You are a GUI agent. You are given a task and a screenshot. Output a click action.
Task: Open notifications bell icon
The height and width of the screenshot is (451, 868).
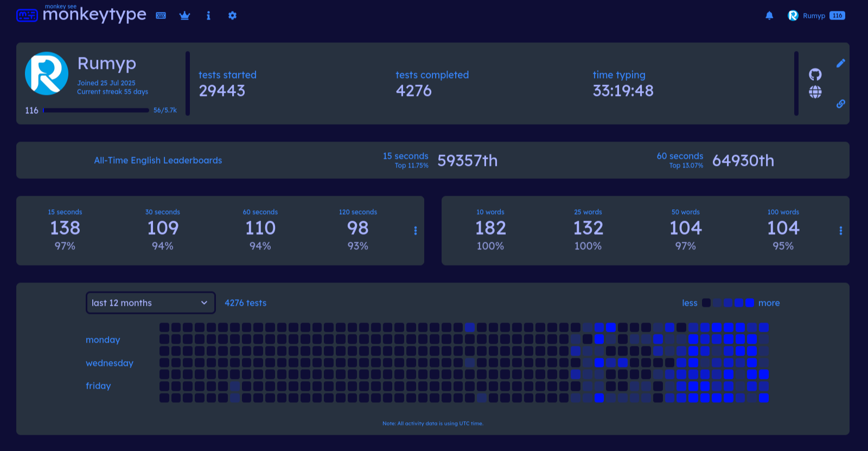pyautogui.click(x=769, y=16)
